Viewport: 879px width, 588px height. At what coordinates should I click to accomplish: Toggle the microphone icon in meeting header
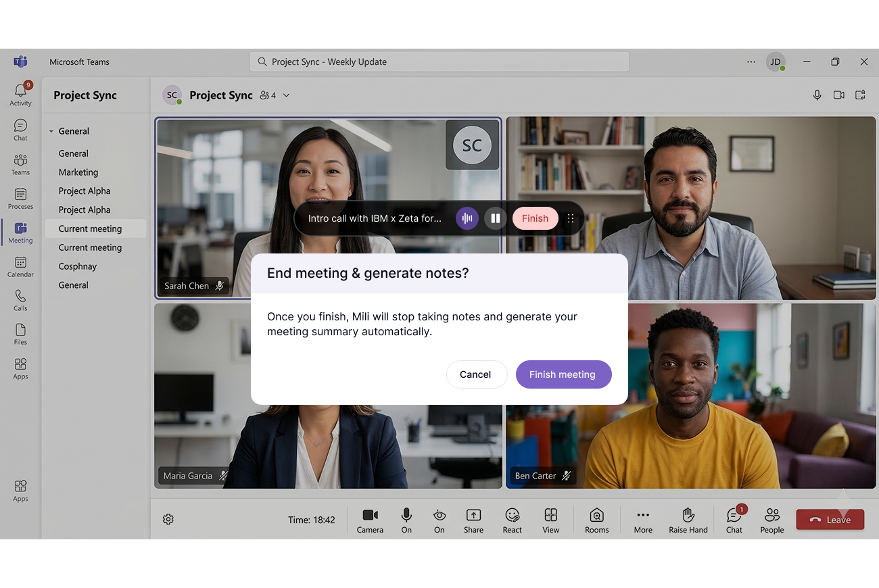coord(817,95)
